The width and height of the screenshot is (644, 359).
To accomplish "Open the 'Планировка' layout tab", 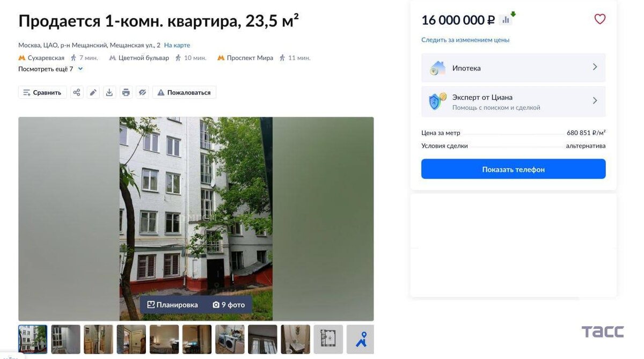I will (x=172, y=305).
